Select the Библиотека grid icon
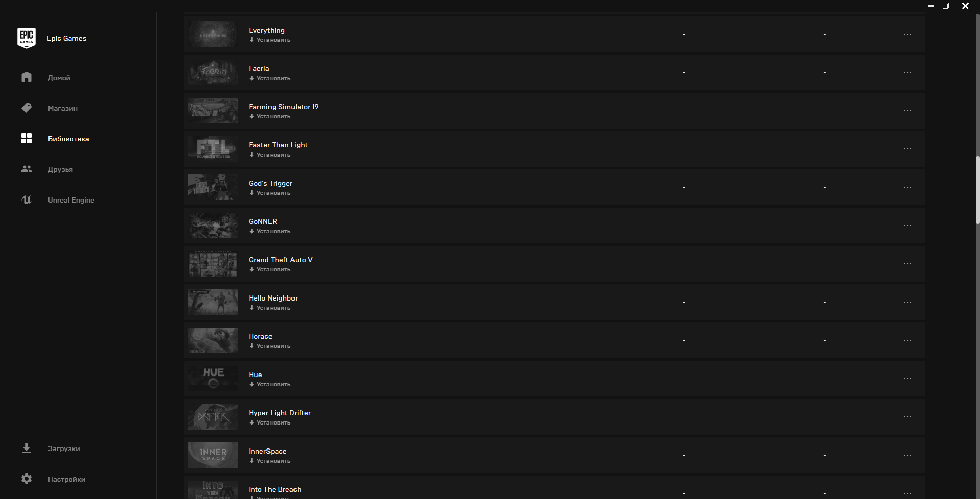The height and width of the screenshot is (499, 980). (27, 138)
